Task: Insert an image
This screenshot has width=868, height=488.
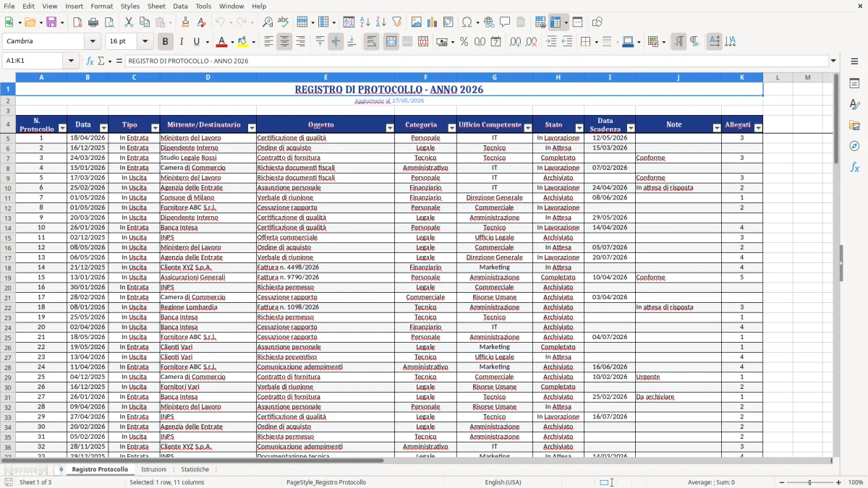Action: coord(417,22)
